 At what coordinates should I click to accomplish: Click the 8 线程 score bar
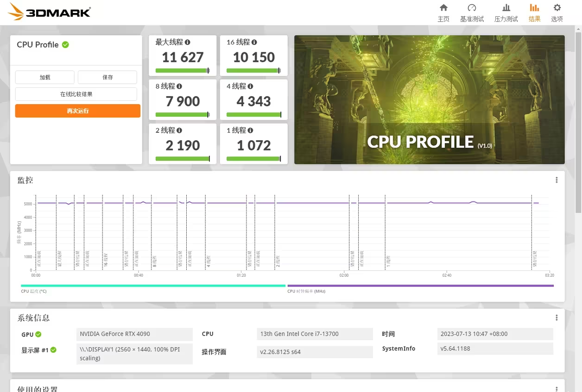pos(183,115)
